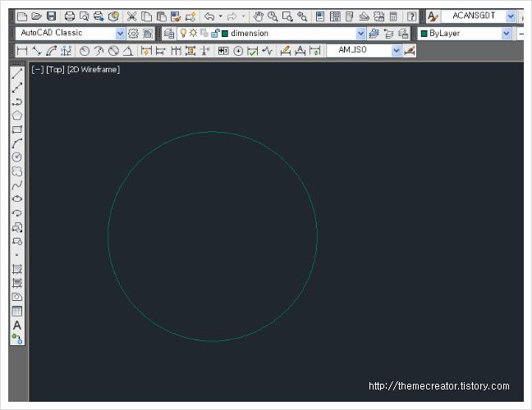Click the Jogged Linear dimension icon
The height and width of the screenshot is (410, 532).
pos(268,51)
